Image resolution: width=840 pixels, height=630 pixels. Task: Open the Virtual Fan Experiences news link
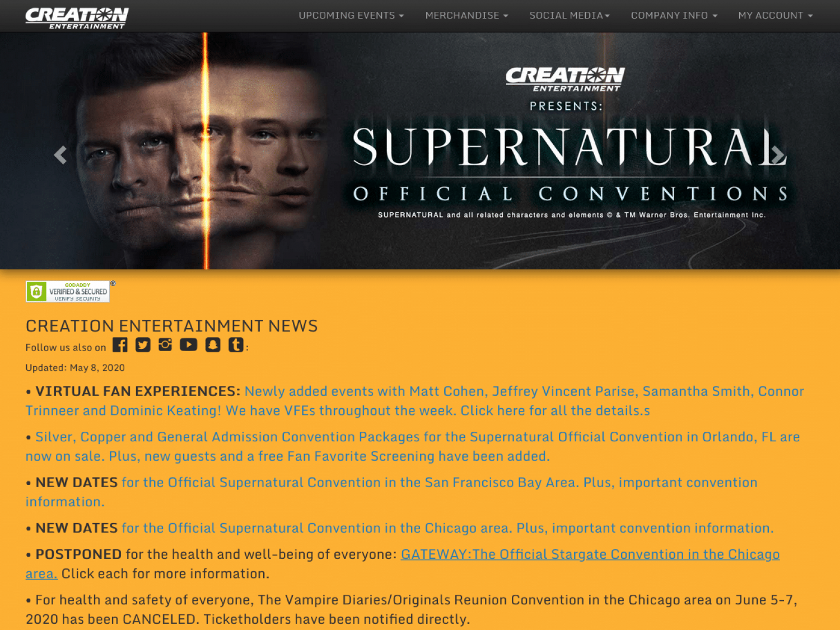[x=415, y=401]
